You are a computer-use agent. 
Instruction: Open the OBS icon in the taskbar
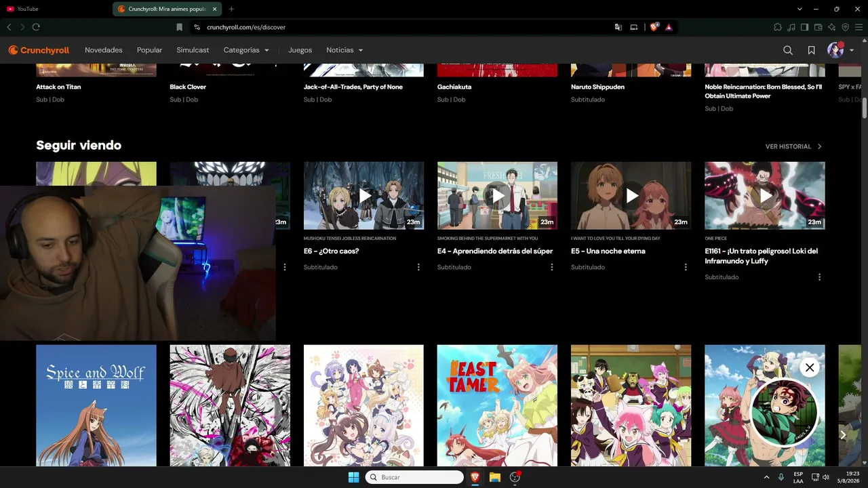pos(515,477)
